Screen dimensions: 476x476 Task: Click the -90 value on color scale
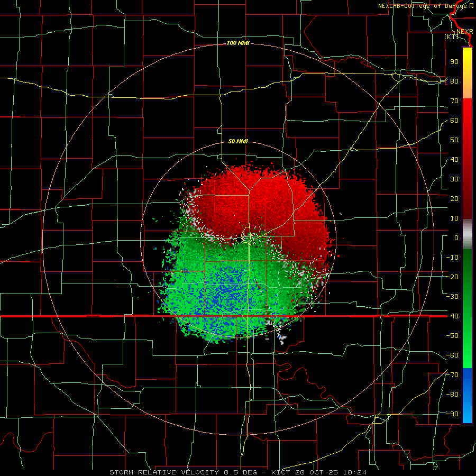(x=452, y=414)
